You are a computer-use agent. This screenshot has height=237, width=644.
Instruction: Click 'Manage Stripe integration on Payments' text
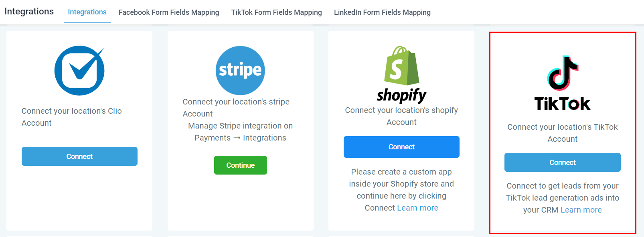point(240,132)
